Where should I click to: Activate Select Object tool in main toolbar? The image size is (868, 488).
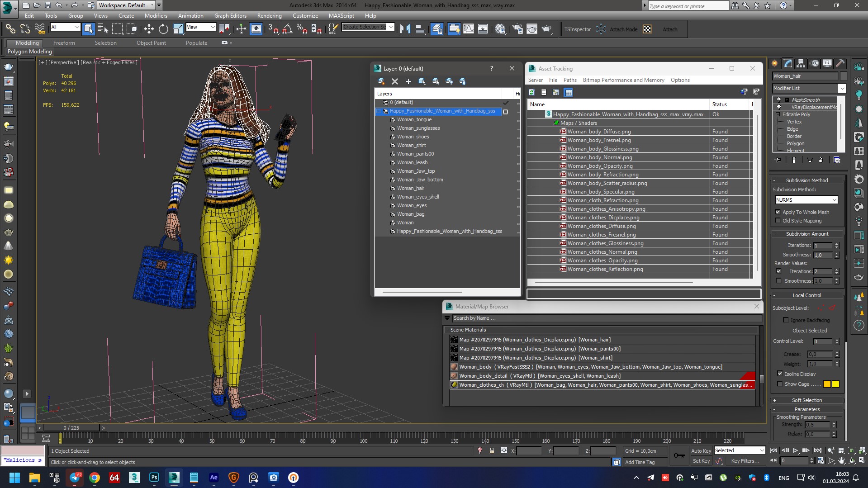(x=88, y=29)
